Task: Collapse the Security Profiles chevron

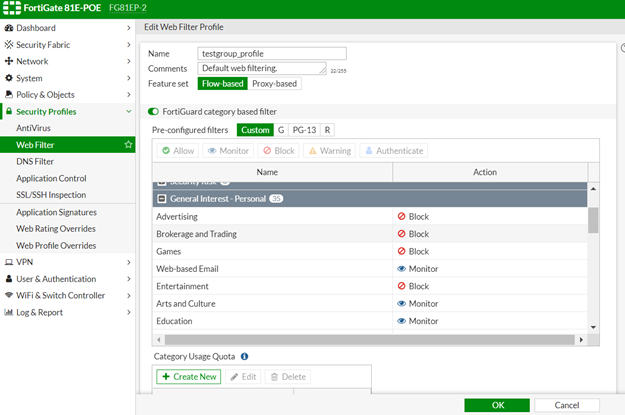Action: pos(128,111)
